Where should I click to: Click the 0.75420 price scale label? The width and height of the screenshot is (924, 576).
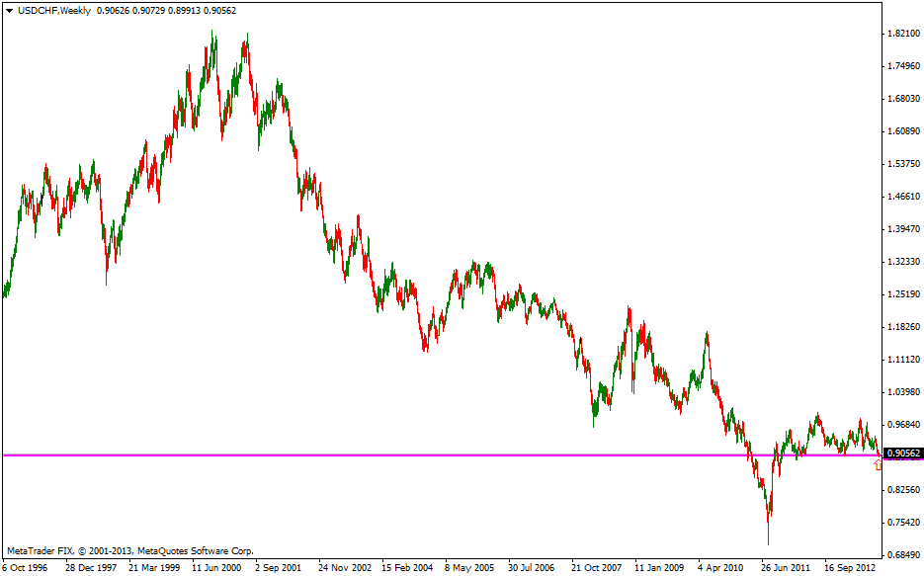[x=903, y=523]
